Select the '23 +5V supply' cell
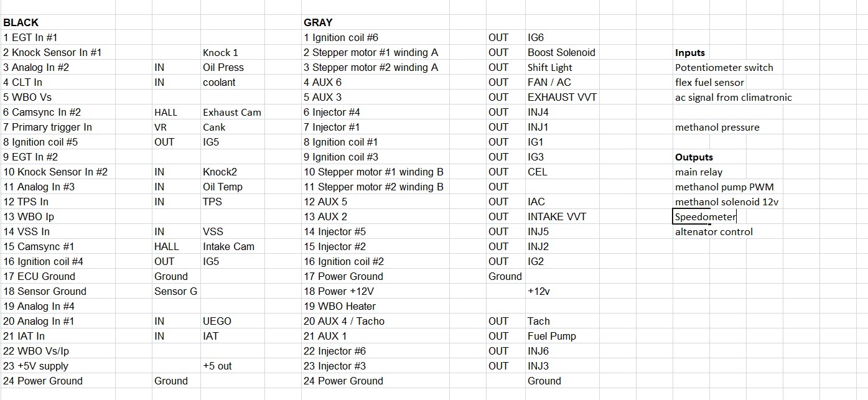 click(x=36, y=366)
